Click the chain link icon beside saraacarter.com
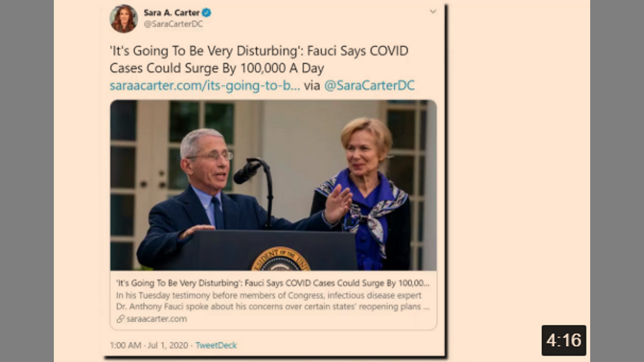 (120, 319)
